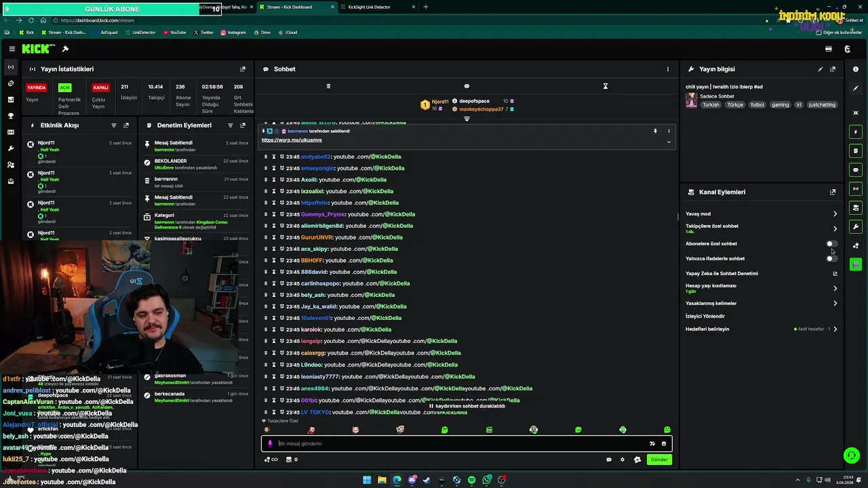Screen dimensions: 868x488
Task: Open chat settings gear below message box
Action: coord(623,460)
